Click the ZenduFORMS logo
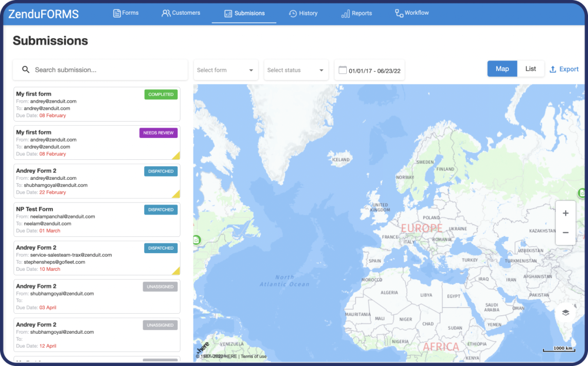Image resolution: width=588 pixels, height=366 pixels. click(x=44, y=14)
